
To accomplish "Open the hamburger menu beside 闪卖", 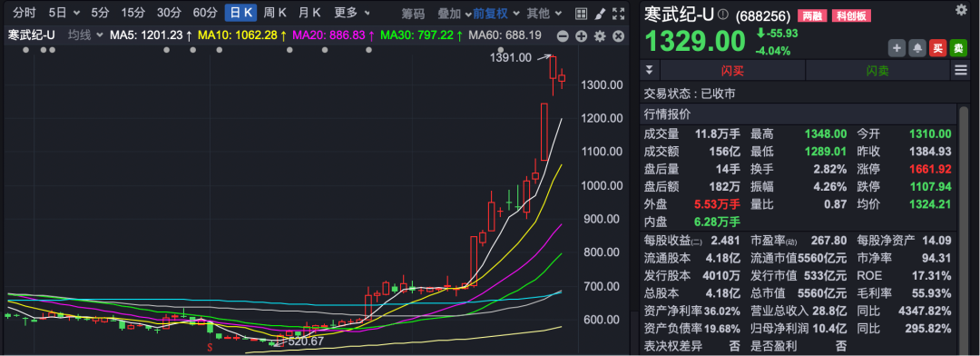I will point(961,71).
